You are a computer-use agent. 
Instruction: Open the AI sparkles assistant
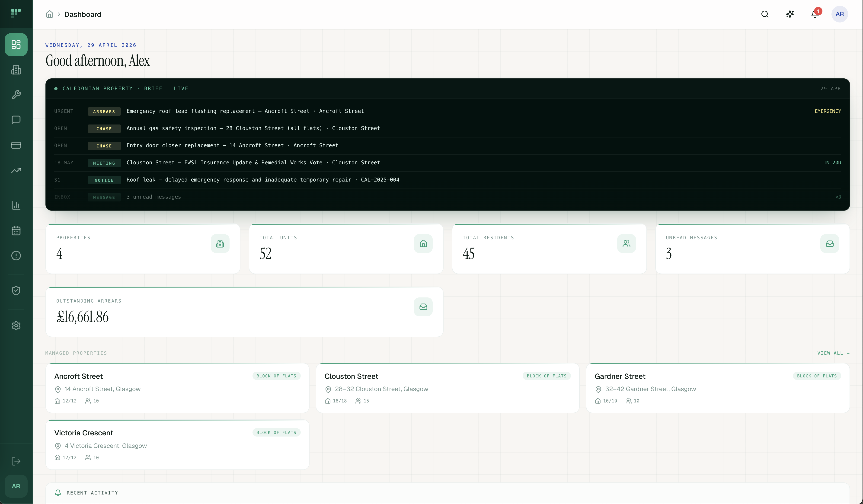point(790,14)
